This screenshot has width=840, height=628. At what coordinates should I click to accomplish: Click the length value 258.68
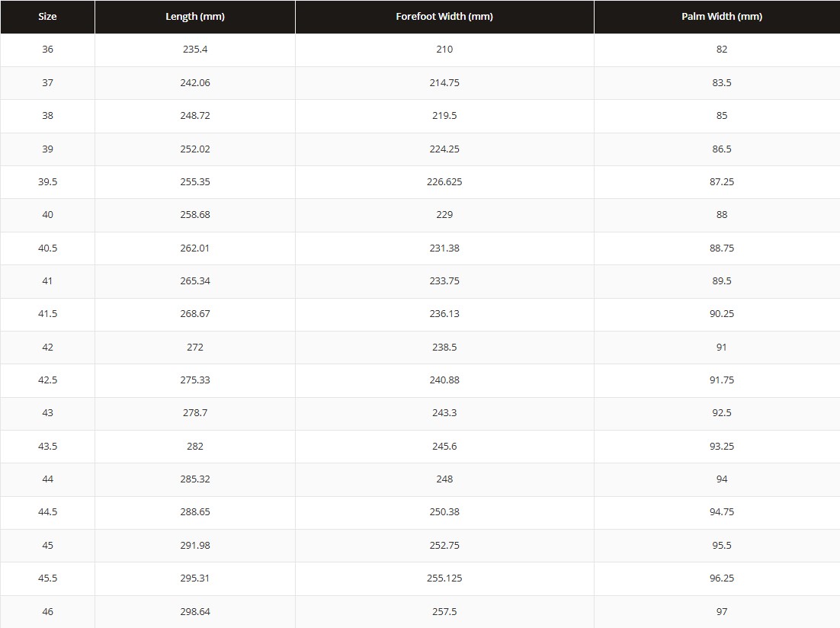195,215
